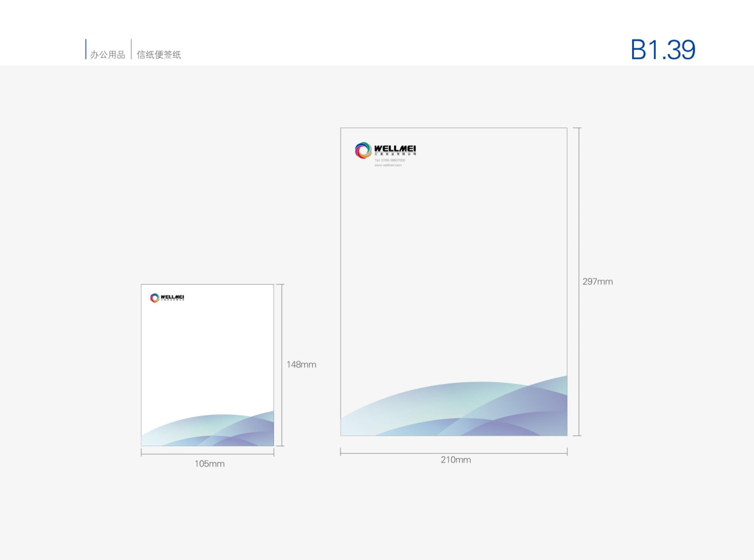The height and width of the screenshot is (560, 754).
Task: Click the Tel number line on the letterhead
Action: 390,160
